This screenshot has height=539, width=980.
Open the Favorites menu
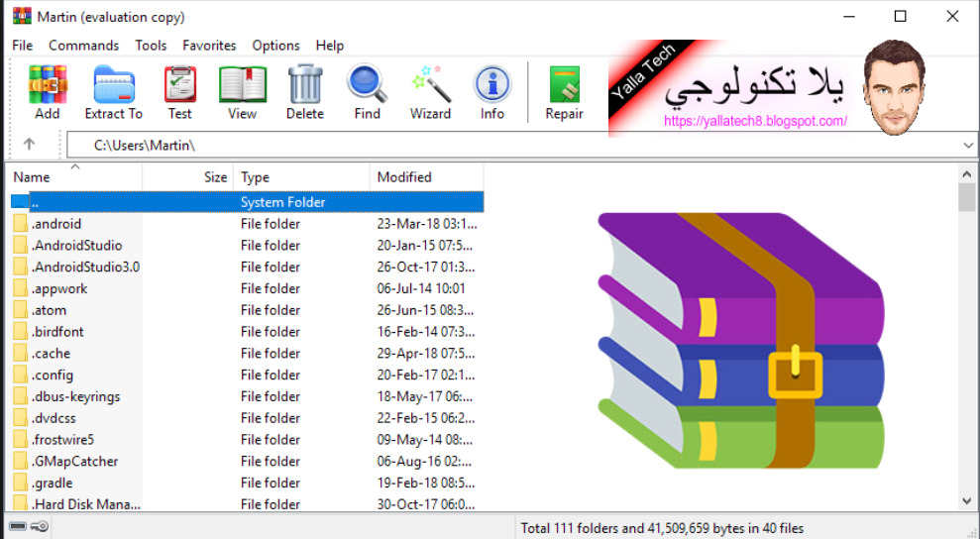(x=209, y=46)
